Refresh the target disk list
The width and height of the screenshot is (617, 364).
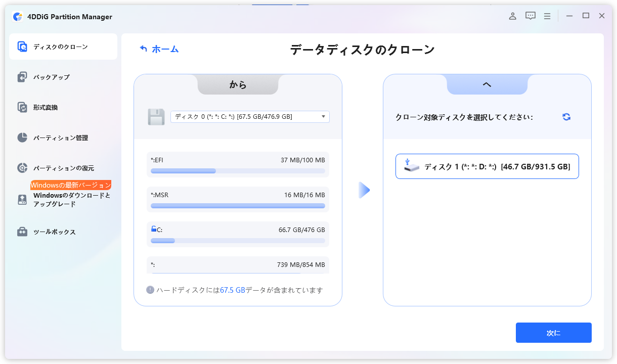(566, 117)
